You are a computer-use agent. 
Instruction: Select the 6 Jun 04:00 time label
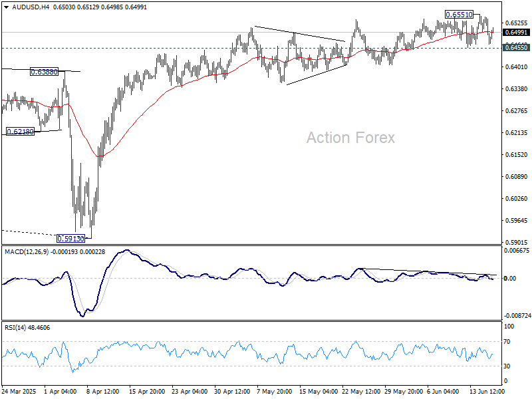[x=443, y=392]
